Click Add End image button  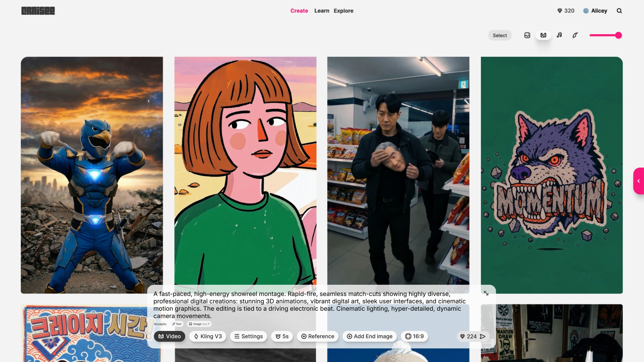369,336
